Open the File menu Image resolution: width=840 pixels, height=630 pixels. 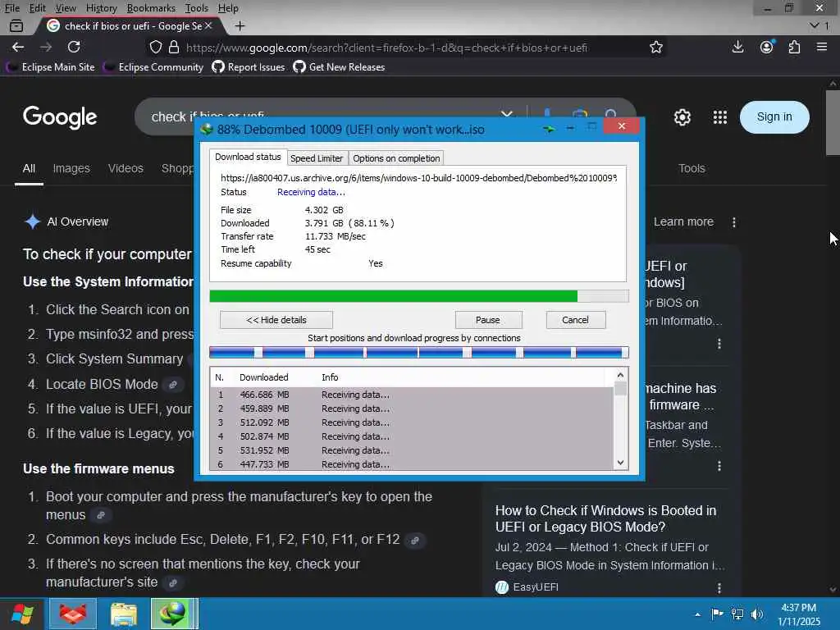click(11, 8)
